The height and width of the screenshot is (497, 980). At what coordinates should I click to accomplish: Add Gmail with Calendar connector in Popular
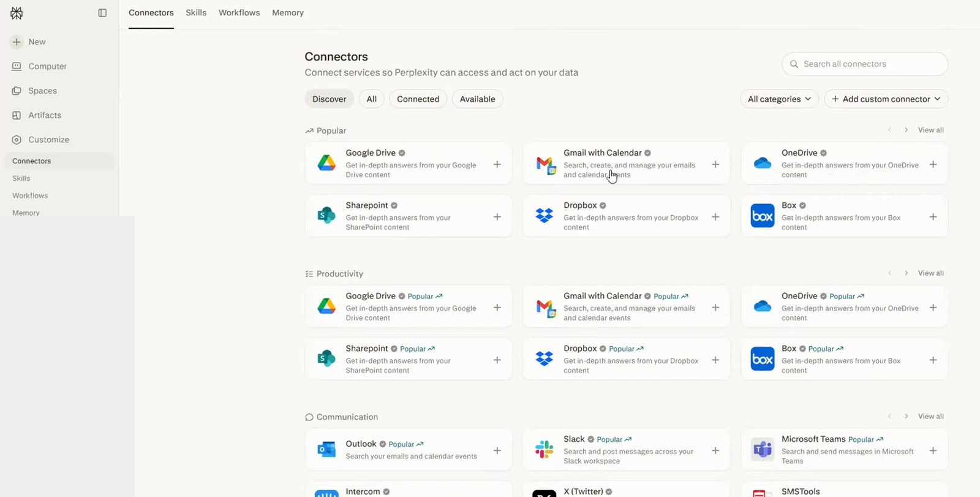[x=715, y=164]
